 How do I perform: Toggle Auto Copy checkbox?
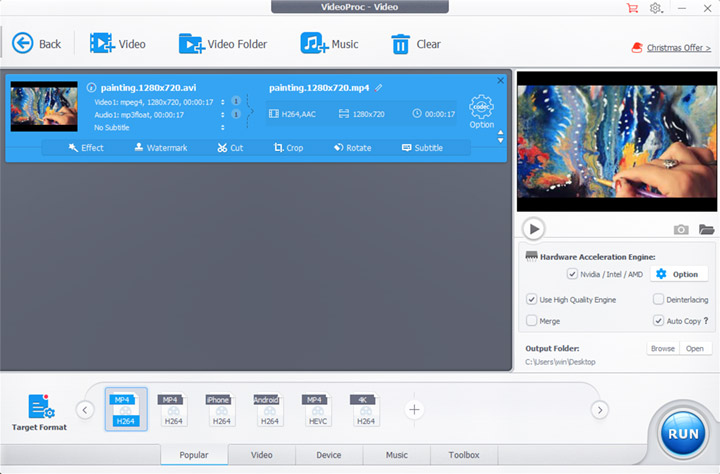pyautogui.click(x=658, y=321)
